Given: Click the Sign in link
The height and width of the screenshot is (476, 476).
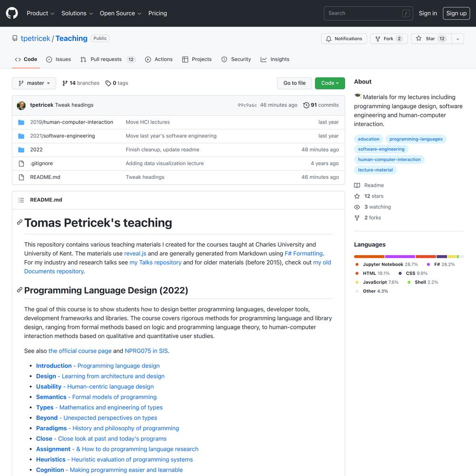Looking at the screenshot, I should coord(428,13).
